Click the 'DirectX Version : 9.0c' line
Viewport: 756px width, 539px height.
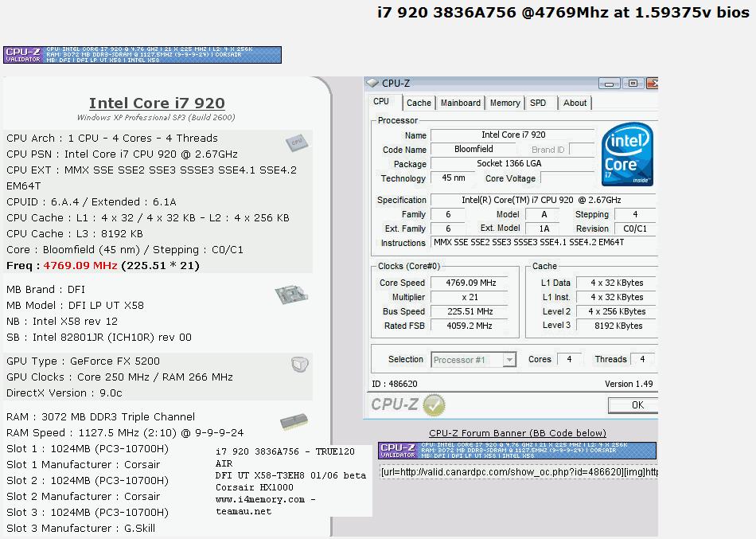click(x=64, y=393)
